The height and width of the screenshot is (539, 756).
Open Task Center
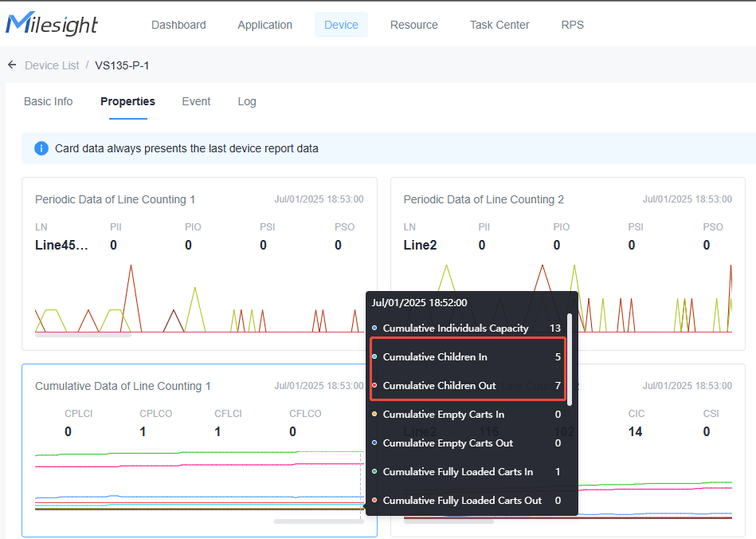coord(499,25)
